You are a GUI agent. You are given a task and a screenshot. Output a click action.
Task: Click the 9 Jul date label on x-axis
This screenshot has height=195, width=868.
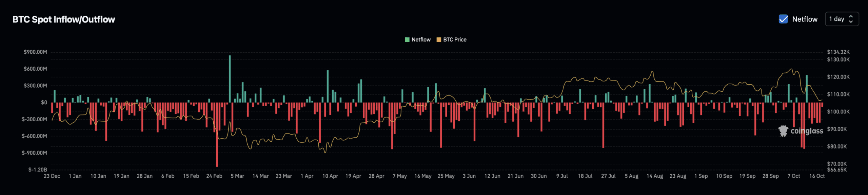(562, 176)
